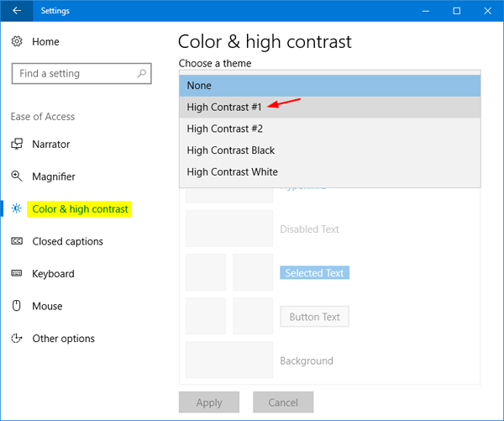
Task: Click the Disabled Text color swatch
Action: pos(229,229)
